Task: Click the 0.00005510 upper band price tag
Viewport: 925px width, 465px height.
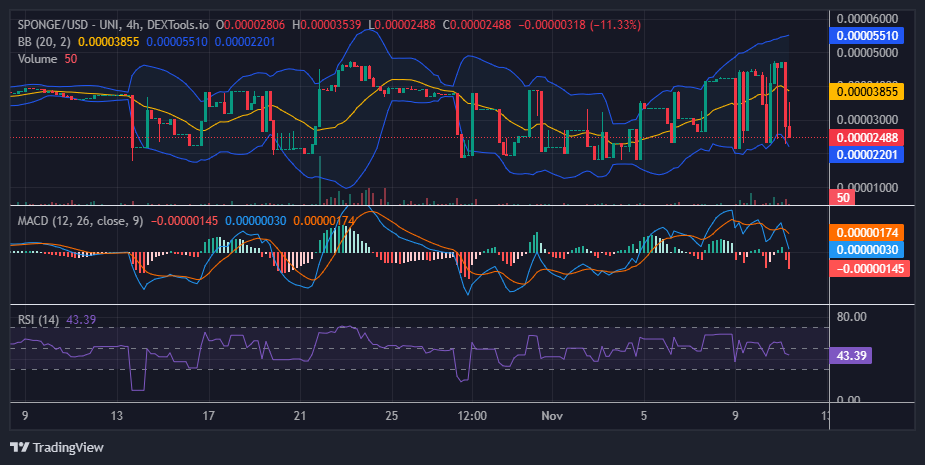Action: 867,35
